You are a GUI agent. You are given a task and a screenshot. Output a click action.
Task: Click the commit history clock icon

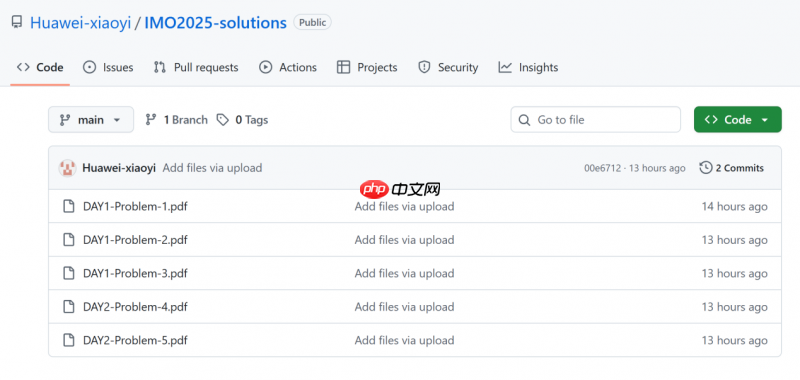706,168
